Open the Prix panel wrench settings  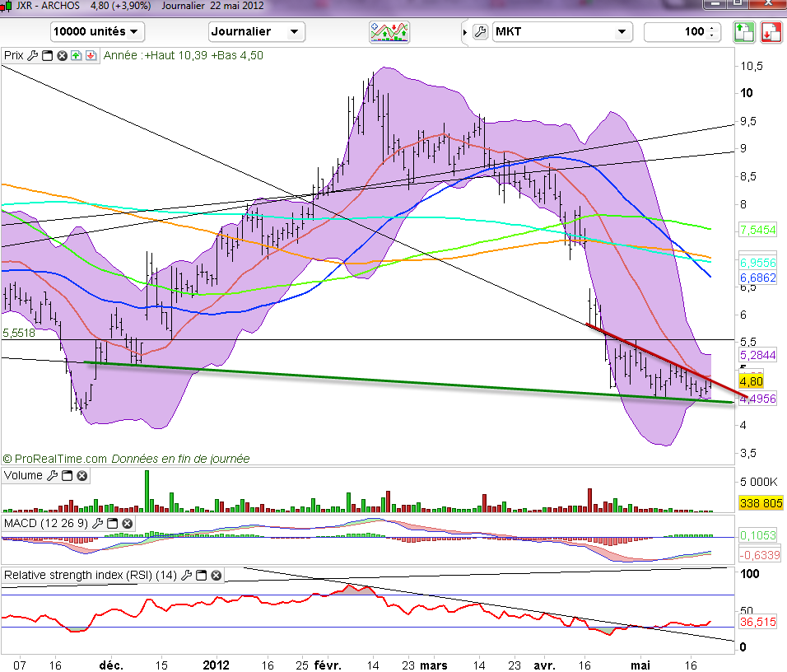(x=32, y=56)
